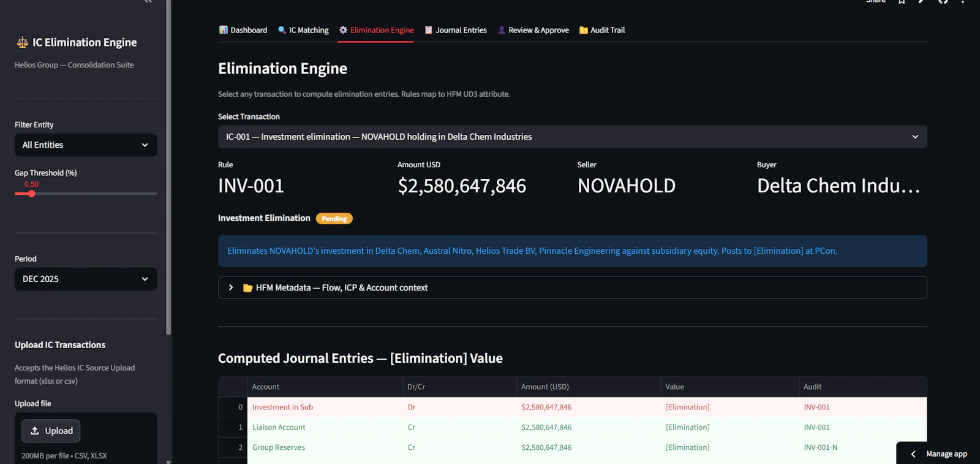The width and height of the screenshot is (980, 464).
Task: Click the Cr cell in Group Reserves row
Action: (x=460, y=447)
